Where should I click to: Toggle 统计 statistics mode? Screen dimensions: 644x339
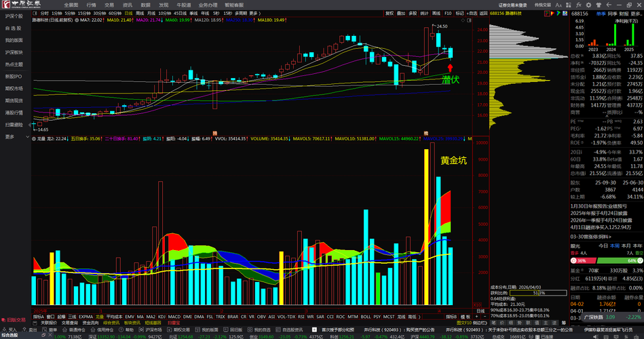pyautogui.click(x=424, y=14)
